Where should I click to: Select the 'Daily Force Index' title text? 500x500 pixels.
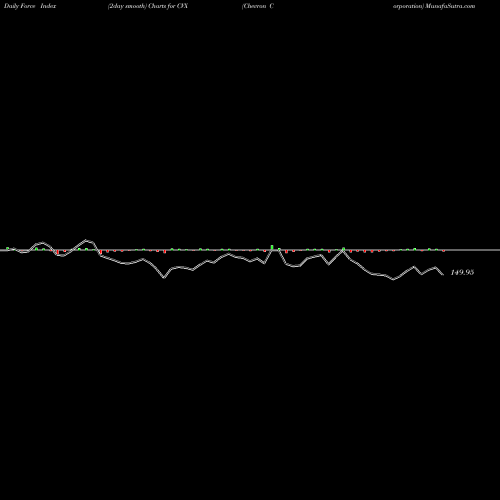[30, 6]
